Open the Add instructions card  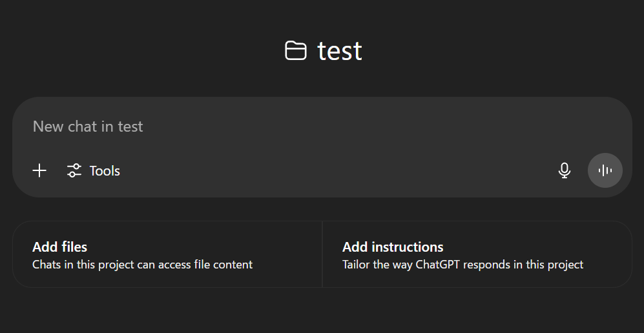[x=477, y=254]
